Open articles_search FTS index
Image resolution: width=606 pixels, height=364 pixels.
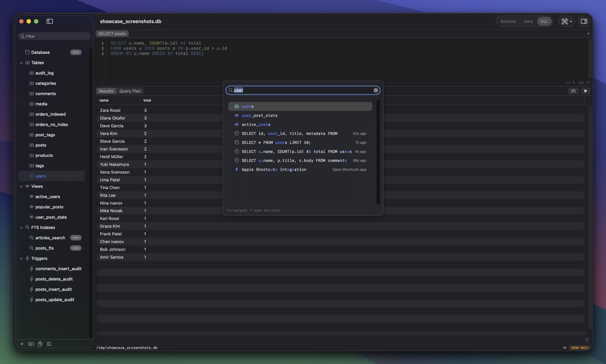pyautogui.click(x=52, y=238)
